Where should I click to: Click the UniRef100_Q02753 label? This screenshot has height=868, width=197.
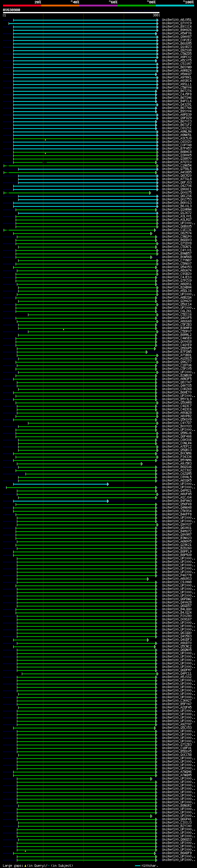[176, 199]
